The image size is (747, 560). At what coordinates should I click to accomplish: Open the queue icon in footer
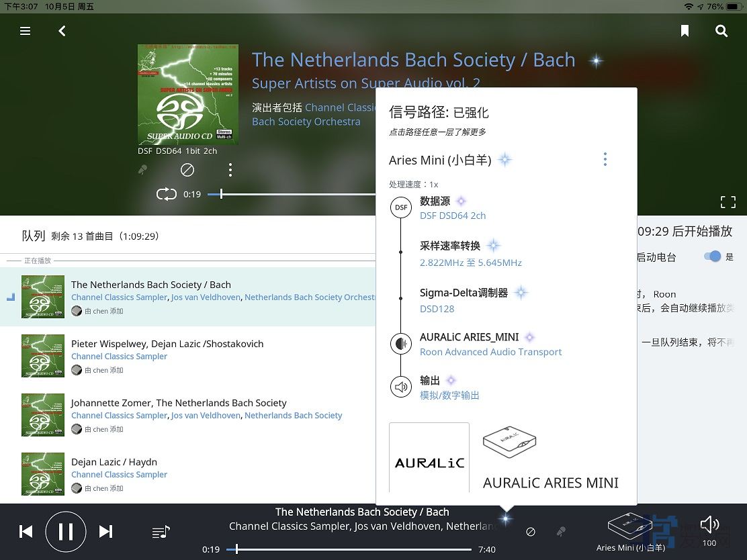point(161,532)
